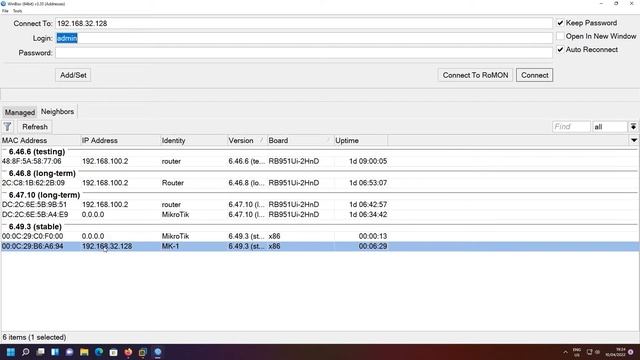
Task: Switch to VMware Workstation taskbar icon
Action: (x=143, y=352)
